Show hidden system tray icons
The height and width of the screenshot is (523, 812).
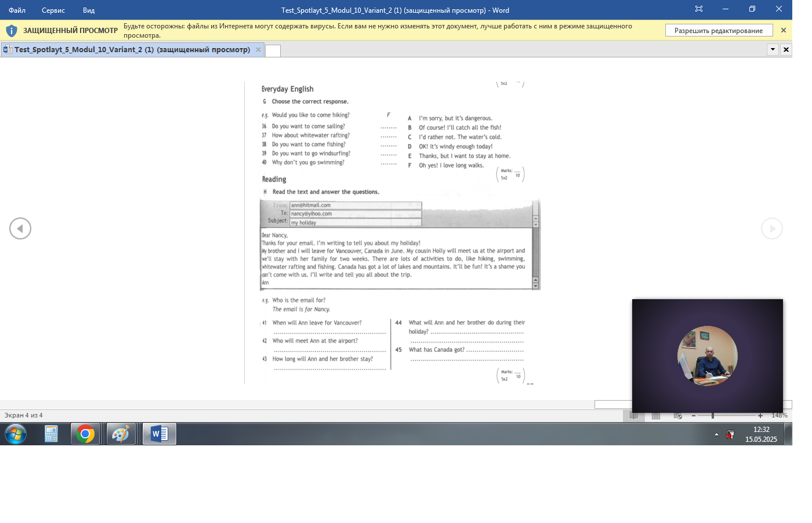coord(716,434)
